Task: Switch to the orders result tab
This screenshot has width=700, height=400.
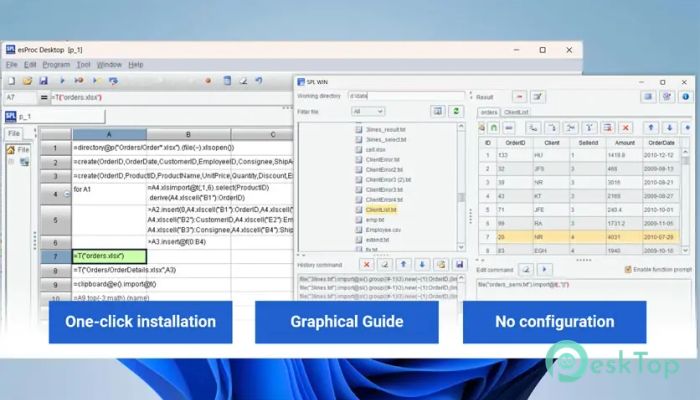Action: 489,112
